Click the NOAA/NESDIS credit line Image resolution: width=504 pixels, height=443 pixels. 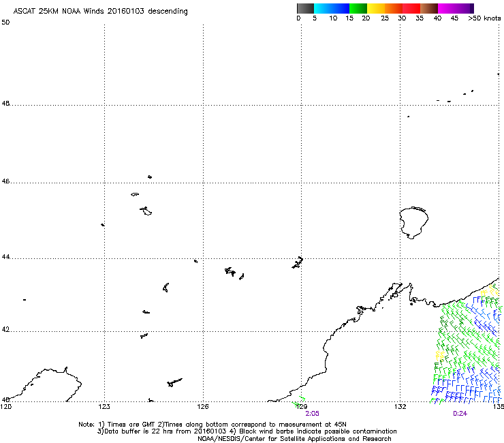pos(294,439)
